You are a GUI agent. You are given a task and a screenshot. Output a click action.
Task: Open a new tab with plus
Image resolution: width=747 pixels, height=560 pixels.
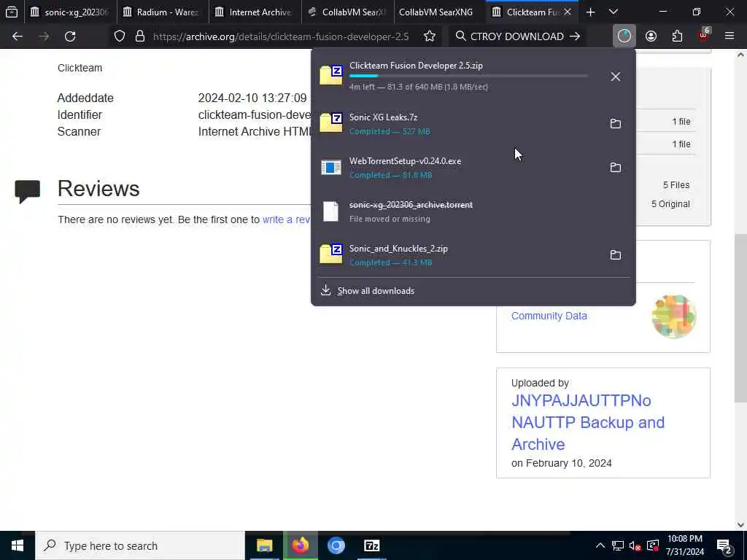pos(590,12)
